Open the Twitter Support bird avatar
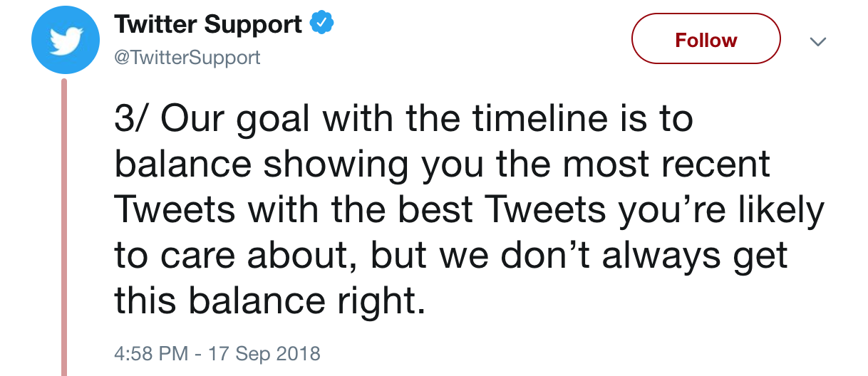 [x=64, y=41]
